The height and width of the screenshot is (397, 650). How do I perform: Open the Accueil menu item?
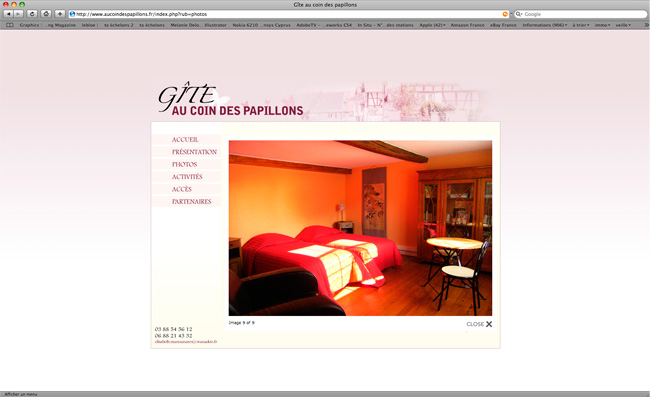[x=185, y=140]
